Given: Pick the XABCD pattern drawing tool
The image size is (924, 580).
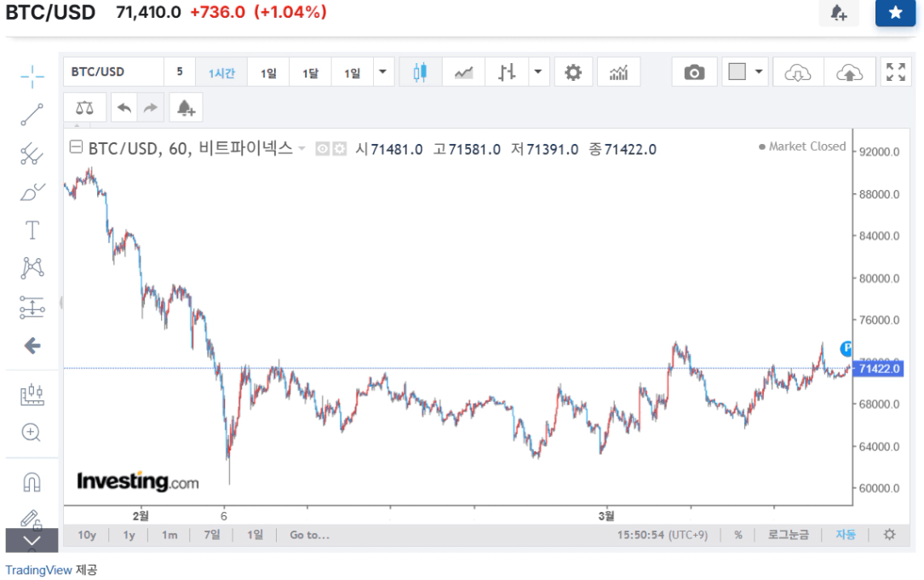Looking at the screenshot, I should click(x=32, y=268).
